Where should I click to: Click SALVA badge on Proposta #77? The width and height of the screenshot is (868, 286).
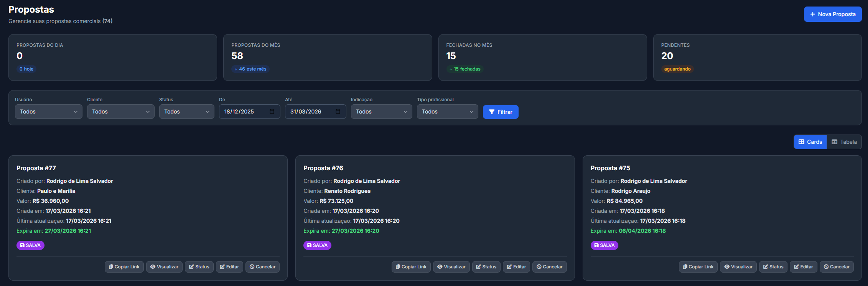[30, 245]
